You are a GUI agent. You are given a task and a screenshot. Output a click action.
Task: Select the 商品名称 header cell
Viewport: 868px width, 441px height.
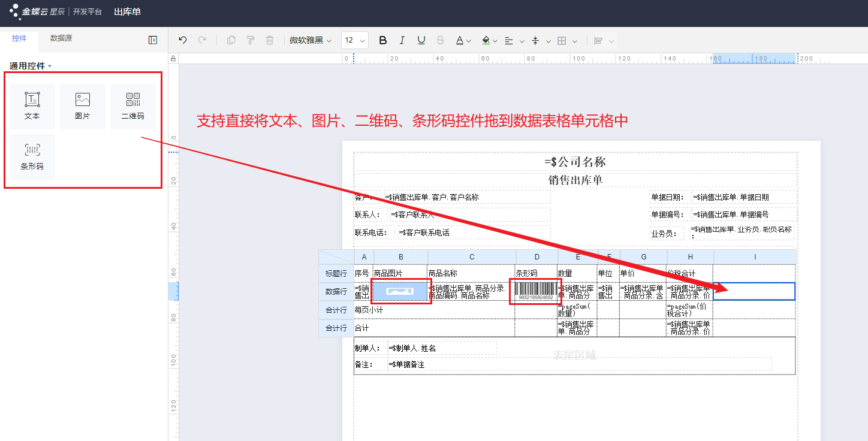pos(471,273)
